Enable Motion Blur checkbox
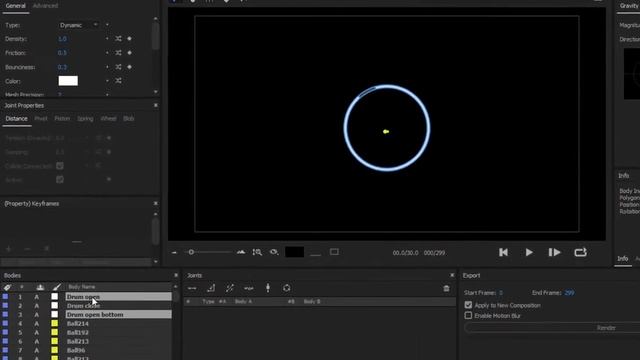Screen dimensions: 640x360 (468, 316)
